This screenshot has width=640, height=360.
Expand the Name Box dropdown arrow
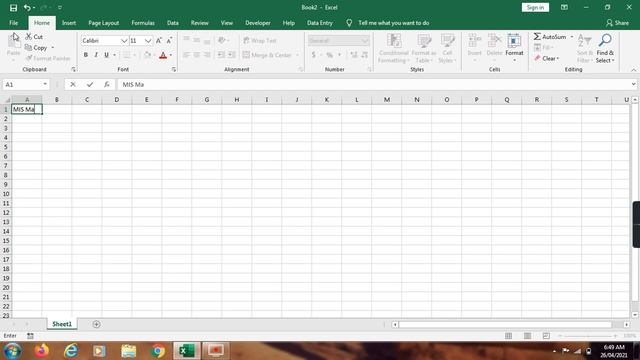45,84
